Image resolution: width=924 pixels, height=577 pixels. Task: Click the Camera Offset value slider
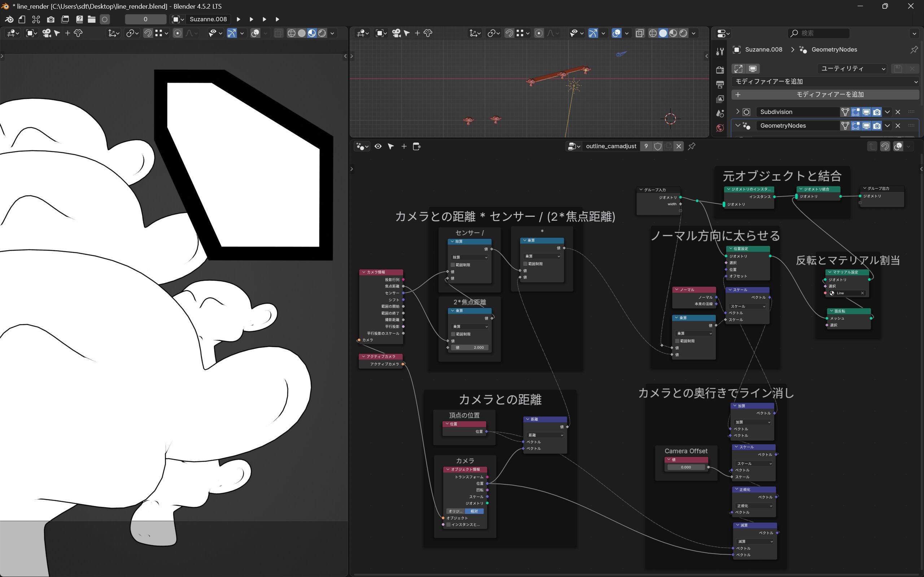click(x=686, y=467)
